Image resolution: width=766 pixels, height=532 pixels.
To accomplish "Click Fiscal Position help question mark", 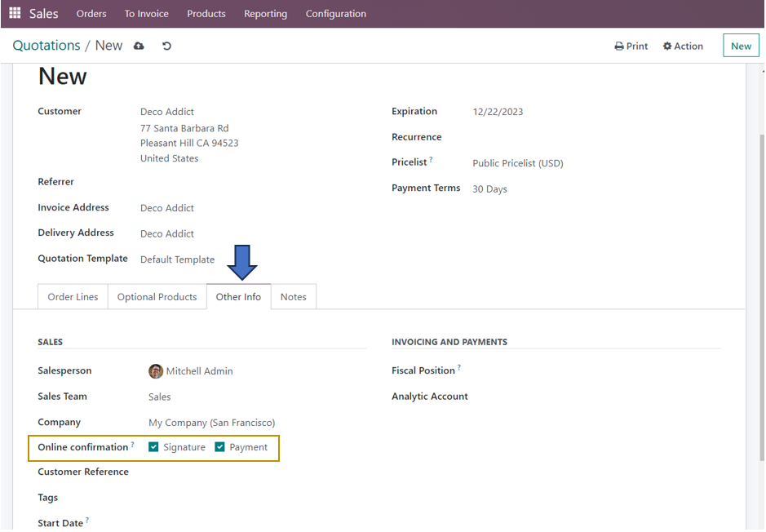I will (459, 368).
